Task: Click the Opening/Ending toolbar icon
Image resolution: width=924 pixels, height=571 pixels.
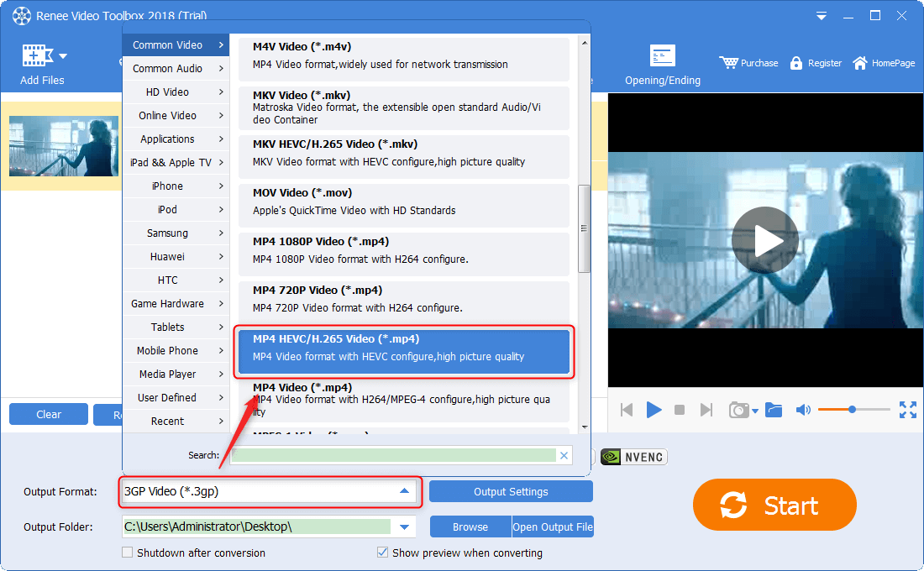Action: click(x=662, y=56)
